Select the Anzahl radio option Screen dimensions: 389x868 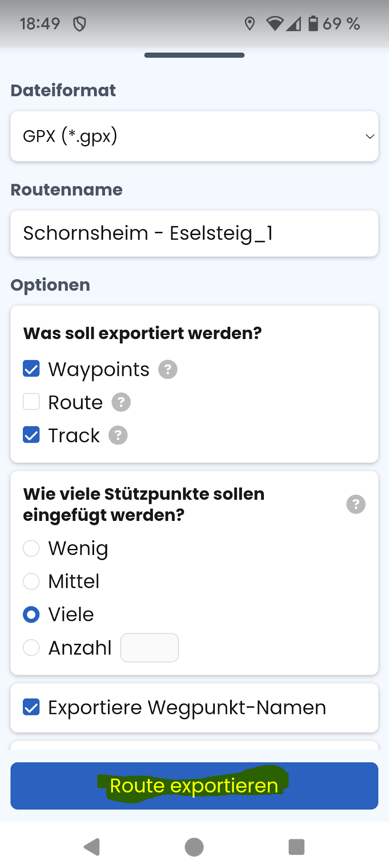[x=31, y=648]
